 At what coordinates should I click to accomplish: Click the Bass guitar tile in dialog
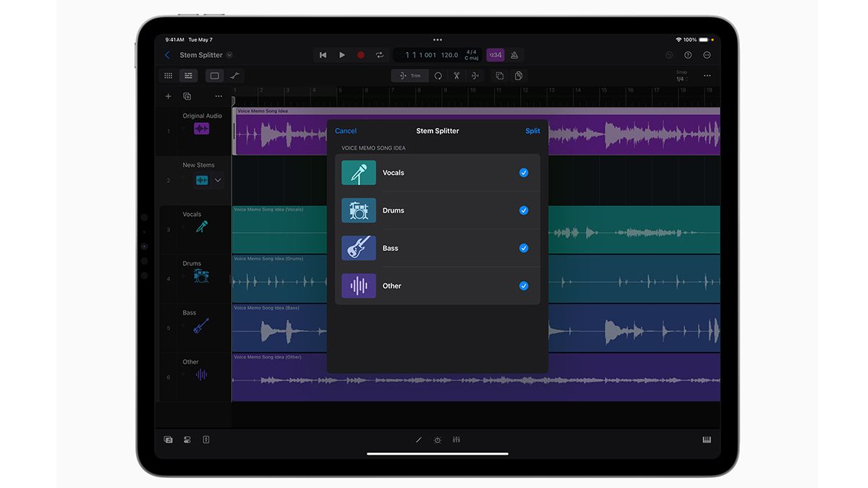click(x=359, y=248)
